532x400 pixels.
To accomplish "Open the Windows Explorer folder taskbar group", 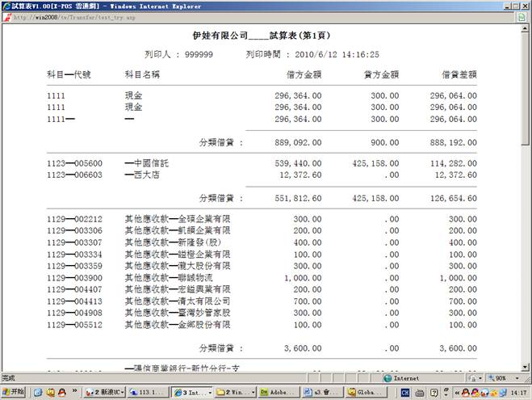I will (234, 392).
